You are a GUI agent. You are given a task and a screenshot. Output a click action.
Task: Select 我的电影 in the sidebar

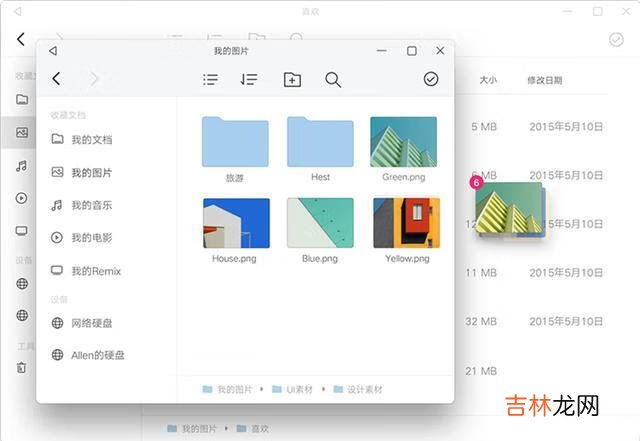point(90,238)
